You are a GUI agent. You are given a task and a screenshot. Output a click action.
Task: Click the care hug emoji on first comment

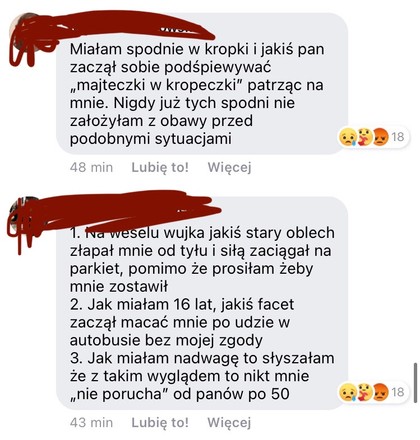[365, 137]
